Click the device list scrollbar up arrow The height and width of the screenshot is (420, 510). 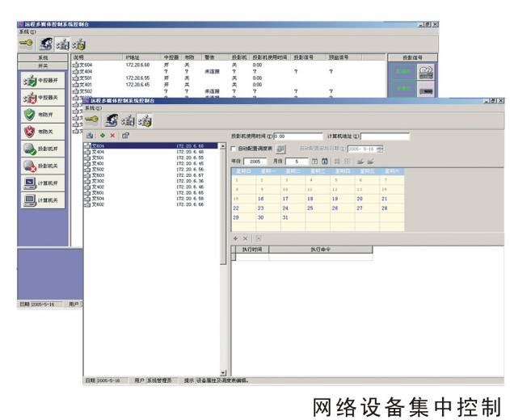[x=224, y=145]
